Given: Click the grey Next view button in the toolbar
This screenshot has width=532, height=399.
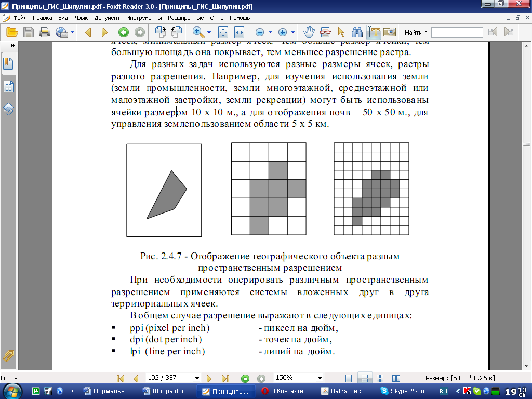Looking at the screenshot, I should [x=140, y=33].
